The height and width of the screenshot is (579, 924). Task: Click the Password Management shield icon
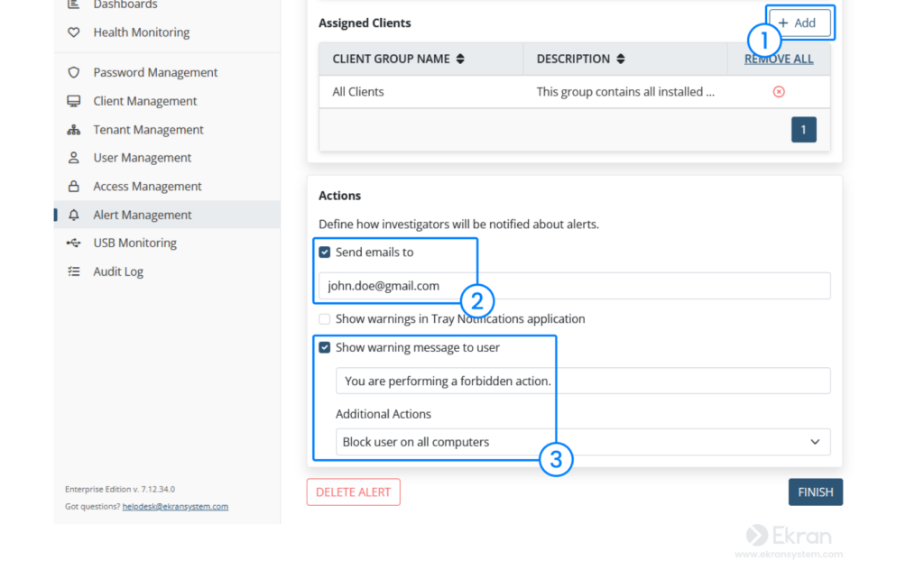(x=74, y=72)
